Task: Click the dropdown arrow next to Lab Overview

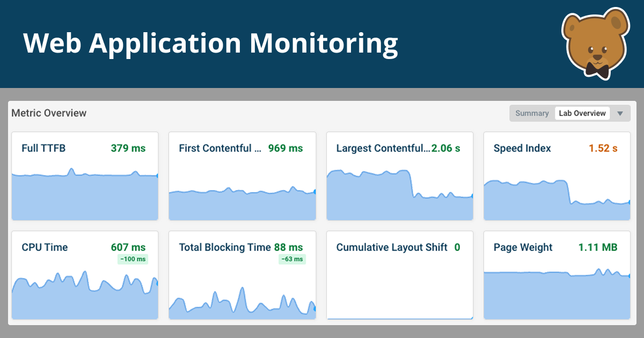Action: coord(620,113)
